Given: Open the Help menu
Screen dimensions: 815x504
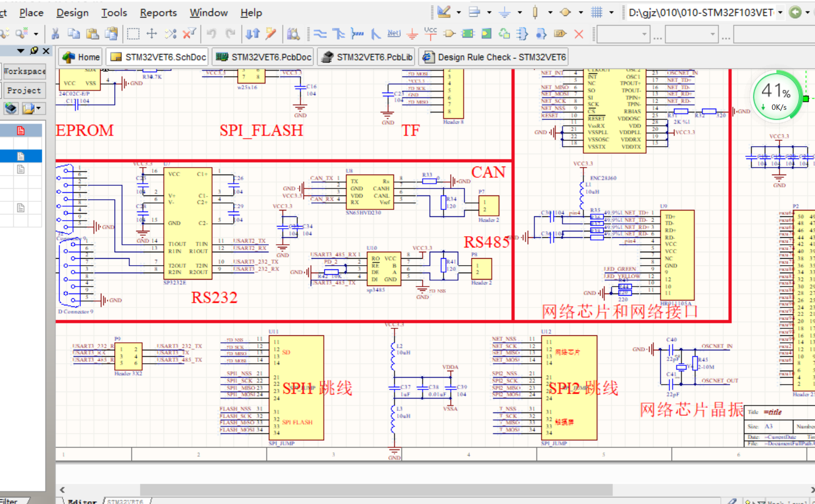Looking at the screenshot, I should pos(251,12).
